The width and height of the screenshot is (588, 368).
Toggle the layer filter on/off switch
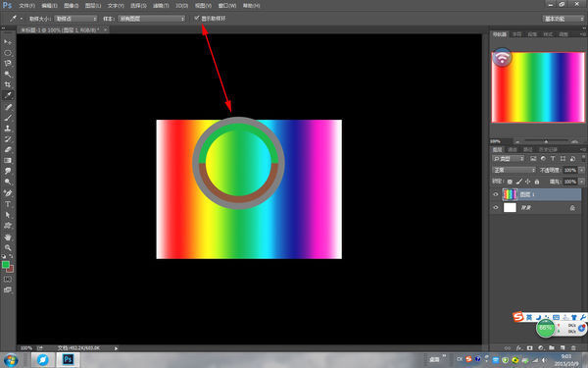click(x=583, y=158)
